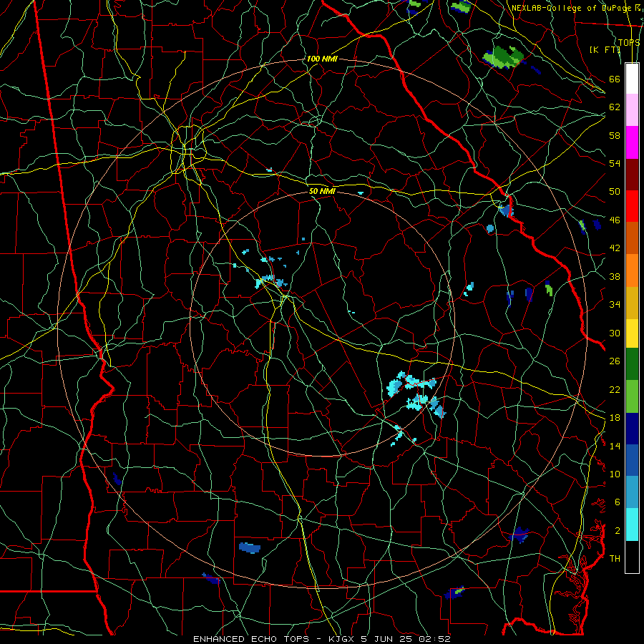
Task: Click the "46" legend value
Action: 615,220
